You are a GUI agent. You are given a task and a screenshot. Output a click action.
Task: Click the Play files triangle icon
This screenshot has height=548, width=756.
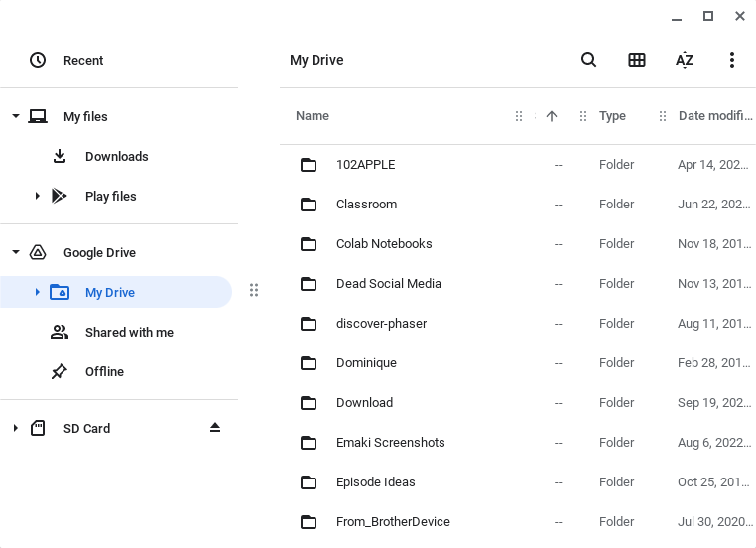click(59, 196)
